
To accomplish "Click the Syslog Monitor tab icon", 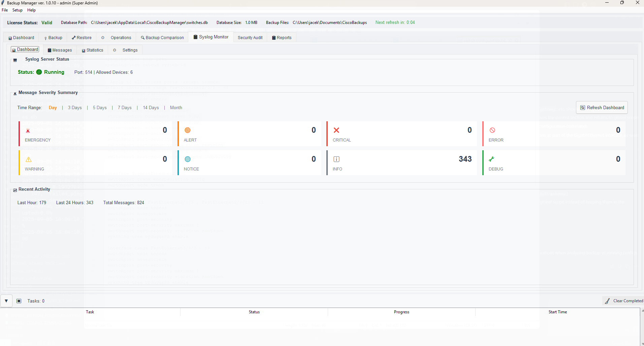I will [x=195, y=37].
